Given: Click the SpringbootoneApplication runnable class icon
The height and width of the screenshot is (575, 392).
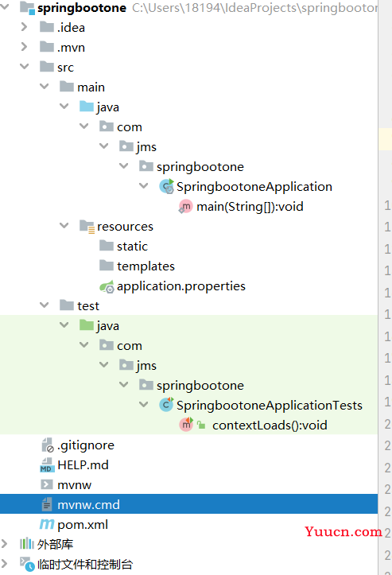Looking at the screenshot, I should [x=166, y=186].
